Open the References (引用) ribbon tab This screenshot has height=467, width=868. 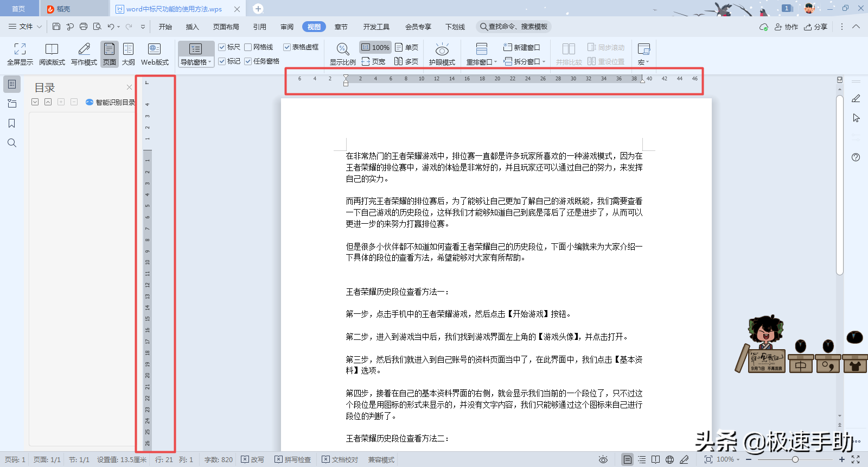click(x=260, y=27)
